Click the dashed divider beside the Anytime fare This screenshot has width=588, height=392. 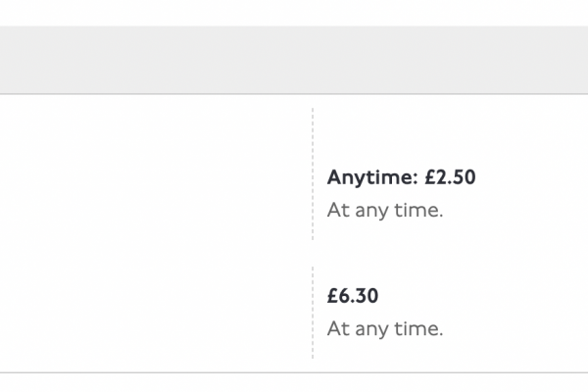click(x=313, y=174)
